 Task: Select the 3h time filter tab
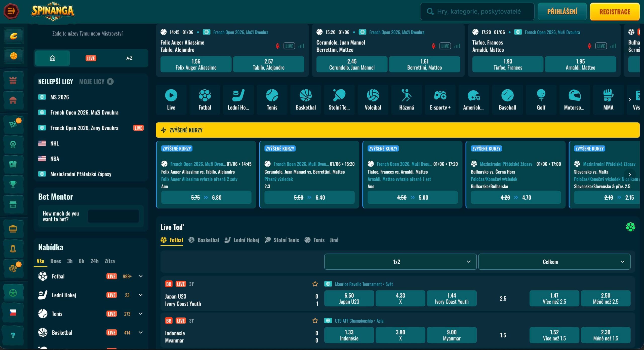click(x=70, y=261)
